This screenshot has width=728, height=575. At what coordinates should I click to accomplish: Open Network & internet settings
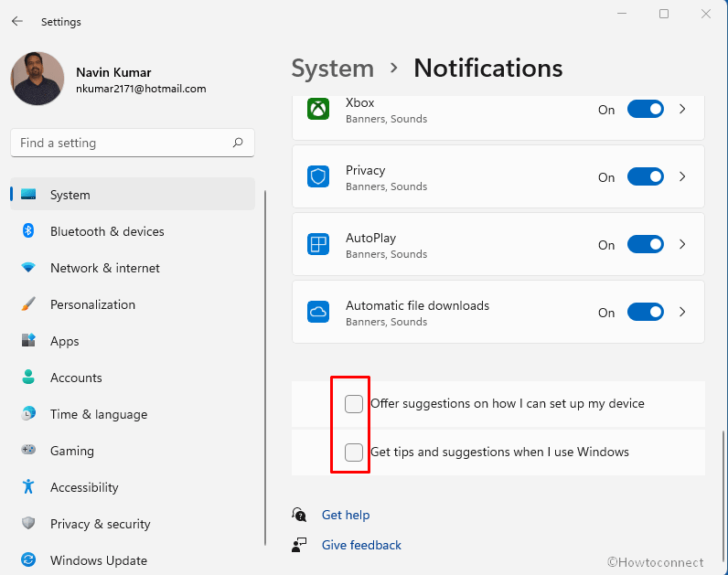tap(105, 268)
